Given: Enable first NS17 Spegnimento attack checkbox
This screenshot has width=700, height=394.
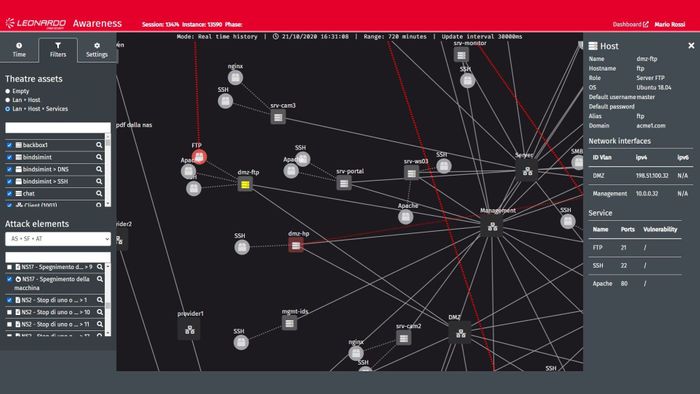Looking at the screenshot, I should click(9, 267).
